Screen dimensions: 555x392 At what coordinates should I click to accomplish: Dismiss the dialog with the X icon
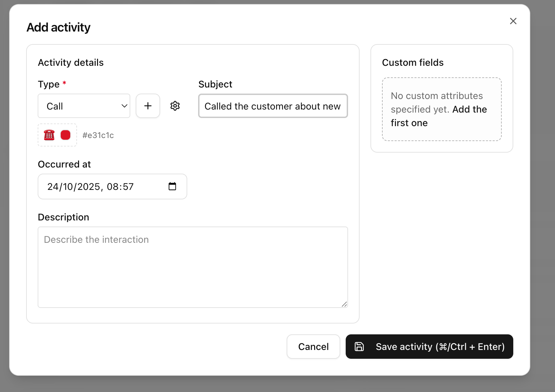pos(513,21)
